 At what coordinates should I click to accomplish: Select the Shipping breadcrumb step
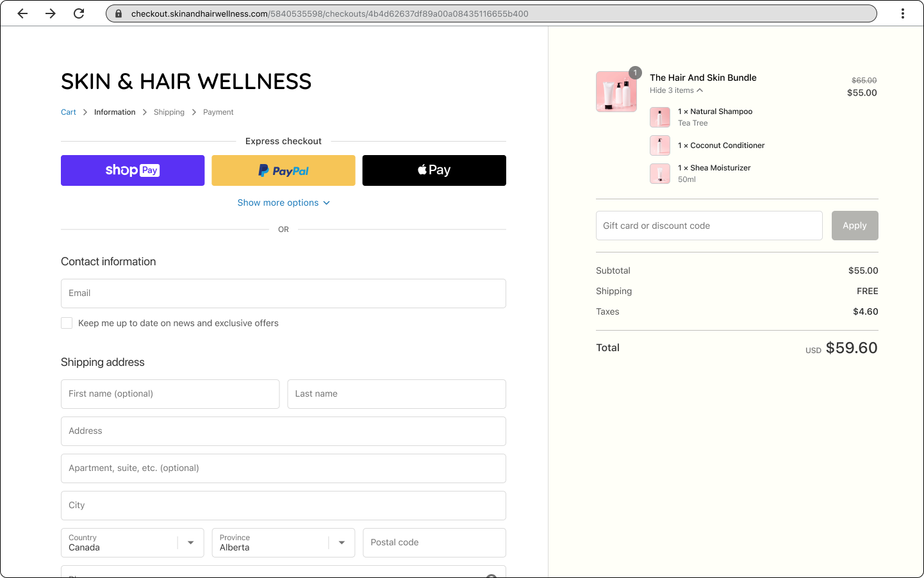click(169, 112)
